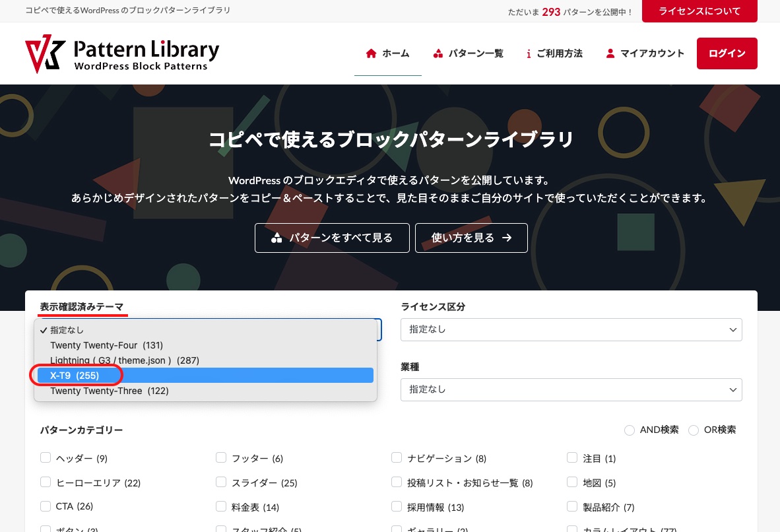Open the ご利用方法 page from the navigation
The width and height of the screenshot is (780, 532).
[560, 53]
